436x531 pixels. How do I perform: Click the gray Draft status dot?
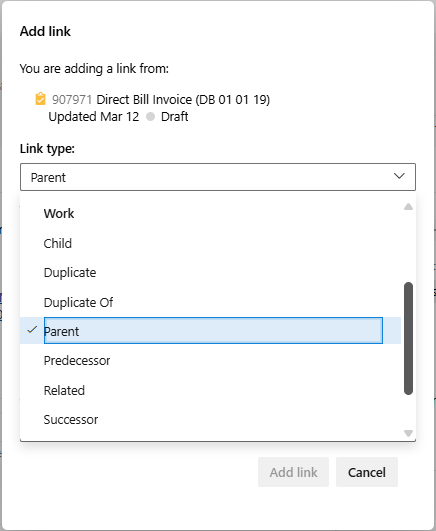click(x=150, y=117)
